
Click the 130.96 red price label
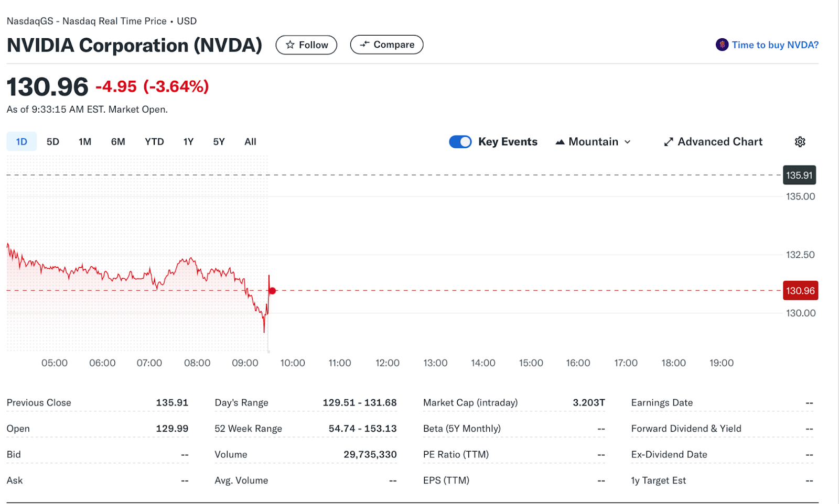[800, 291]
